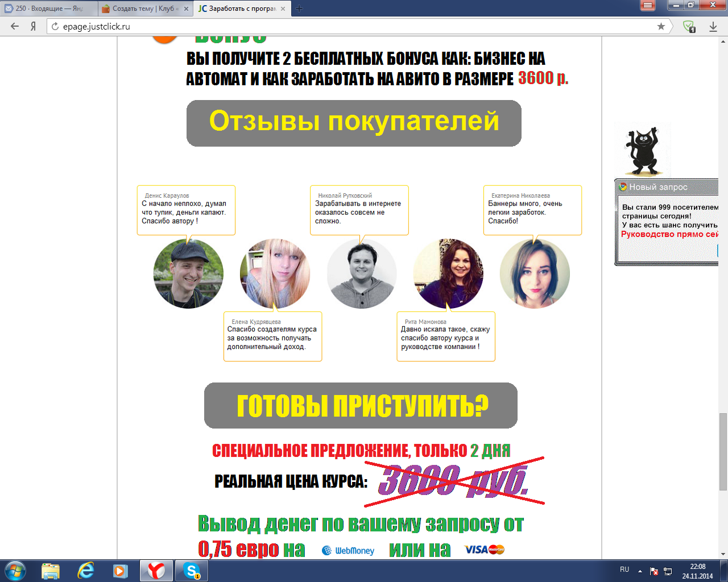728x582 pixels.
Task: Click the VISA MasterCard logo
Action: point(485,550)
